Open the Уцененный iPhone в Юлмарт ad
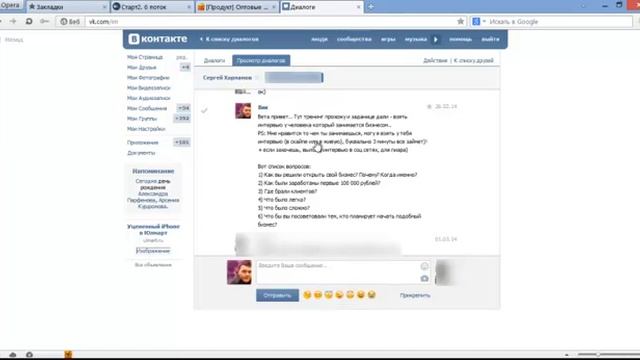The image size is (640, 360). click(153, 229)
